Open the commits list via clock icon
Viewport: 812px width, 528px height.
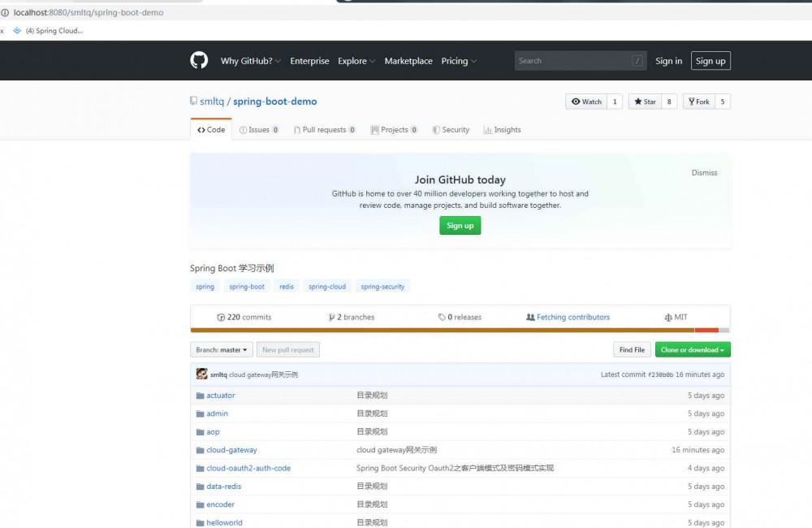(221, 317)
